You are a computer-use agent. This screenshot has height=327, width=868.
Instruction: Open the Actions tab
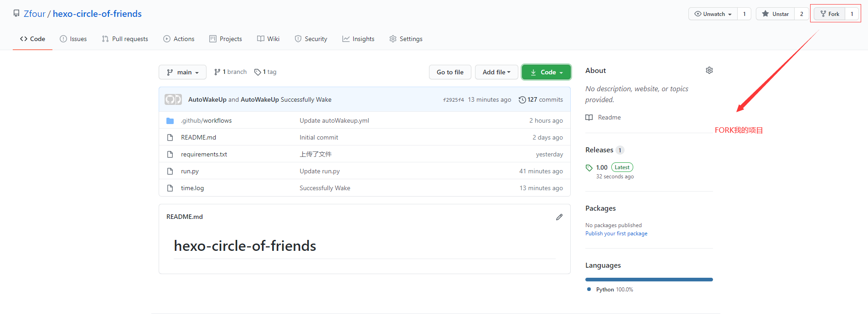pyautogui.click(x=179, y=39)
